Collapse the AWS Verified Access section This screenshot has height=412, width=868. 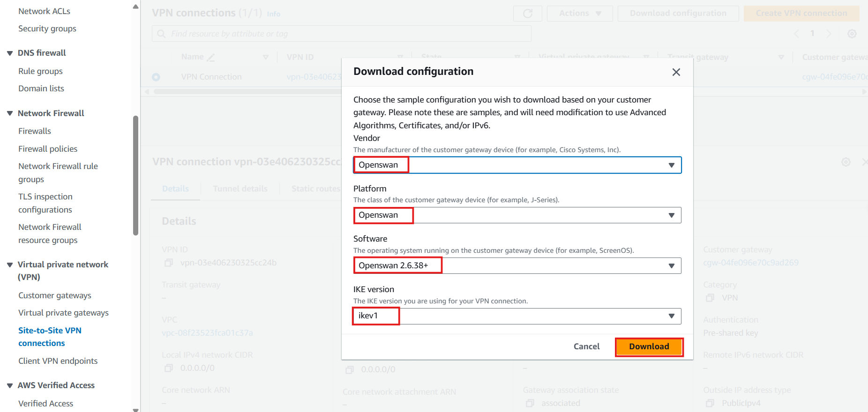tap(10, 385)
